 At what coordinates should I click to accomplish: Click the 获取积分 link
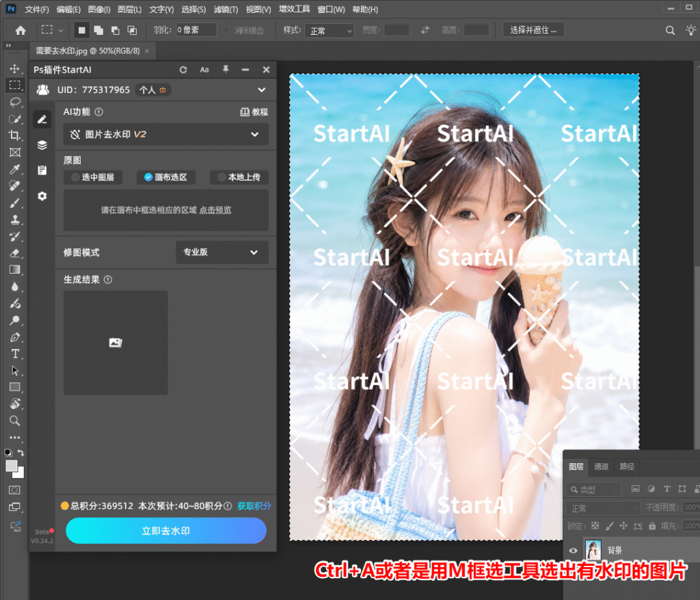click(254, 506)
